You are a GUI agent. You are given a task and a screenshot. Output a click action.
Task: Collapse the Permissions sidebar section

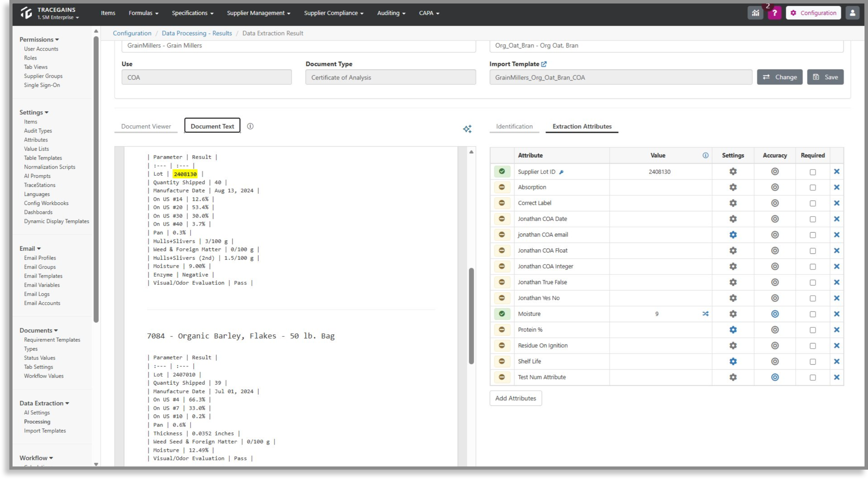[39, 39]
